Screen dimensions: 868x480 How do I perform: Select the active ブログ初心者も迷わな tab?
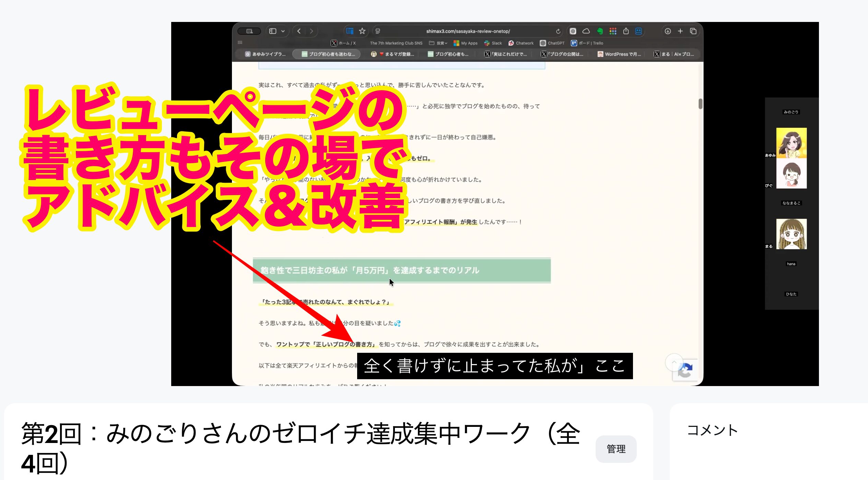(x=326, y=54)
